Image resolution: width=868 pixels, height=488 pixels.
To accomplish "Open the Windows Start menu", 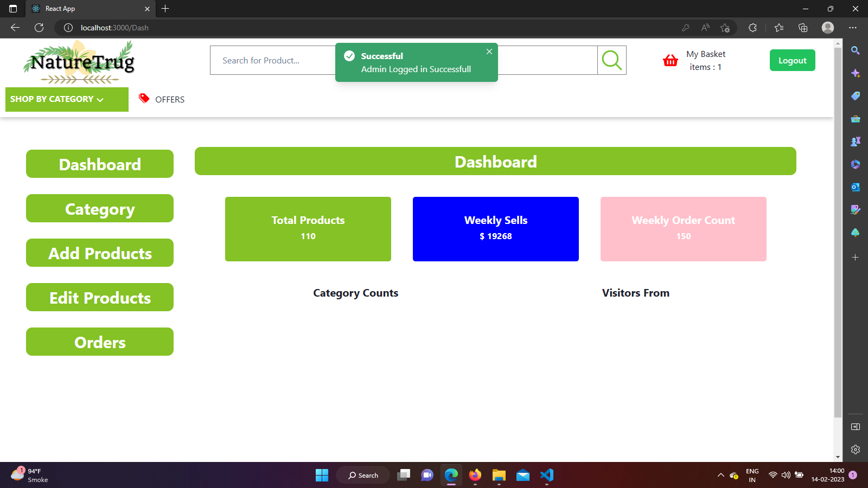I will [322, 475].
